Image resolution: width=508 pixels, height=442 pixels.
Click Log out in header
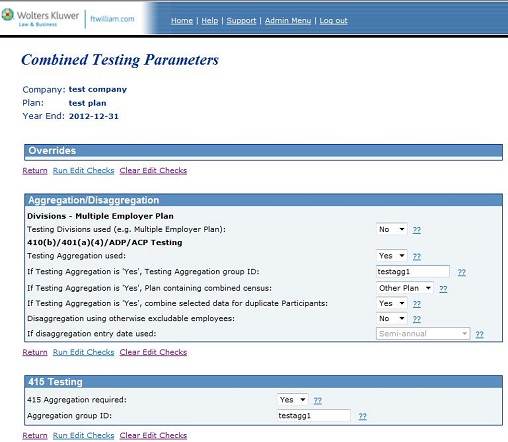[x=333, y=21]
